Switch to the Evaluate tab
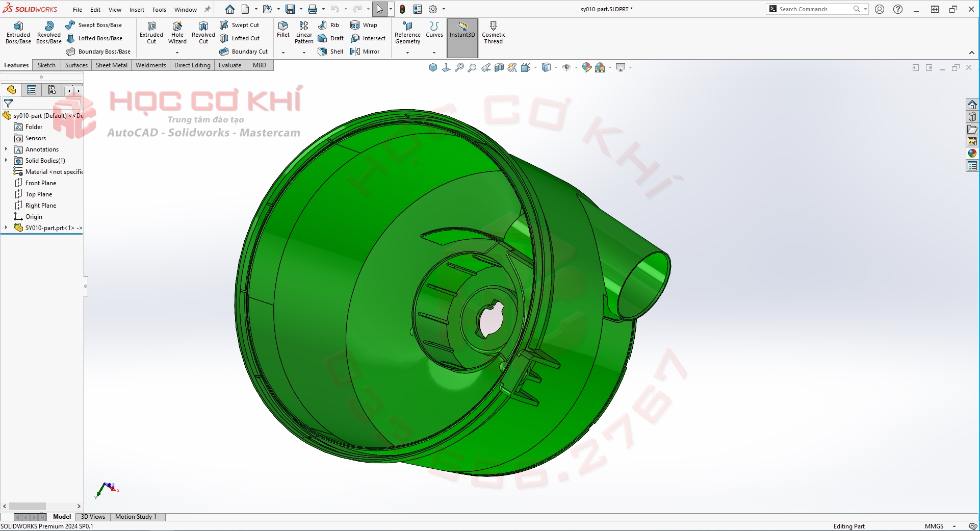 pos(230,65)
